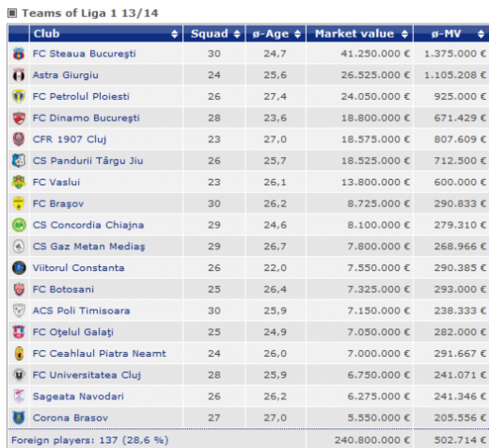Open FC Vaslui club page
This screenshot has width=489, height=448.
(57, 182)
